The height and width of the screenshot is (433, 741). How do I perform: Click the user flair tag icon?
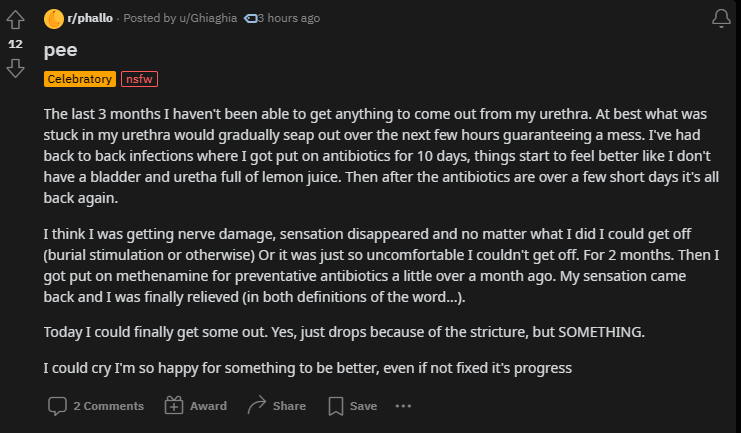point(250,18)
